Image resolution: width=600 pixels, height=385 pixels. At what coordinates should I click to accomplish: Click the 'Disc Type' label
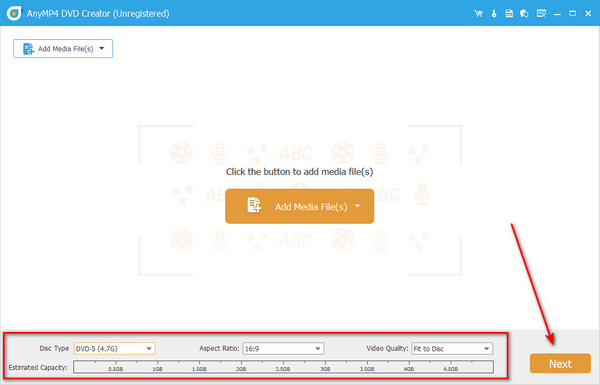click(54, 348)
